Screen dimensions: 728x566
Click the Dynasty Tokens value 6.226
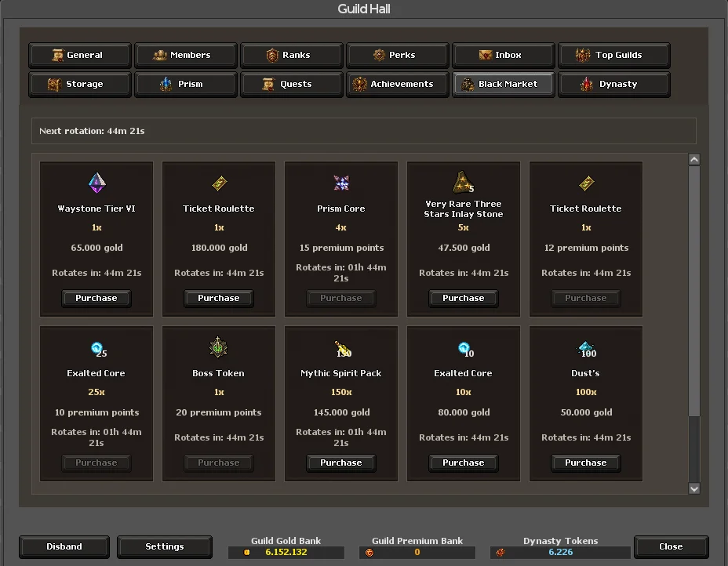pyautogui.click(x=561, y=552)
